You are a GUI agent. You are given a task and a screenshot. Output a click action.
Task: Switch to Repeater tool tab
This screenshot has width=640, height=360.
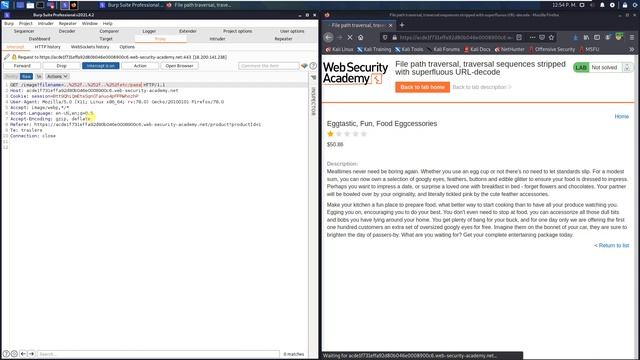coord(283,39)
